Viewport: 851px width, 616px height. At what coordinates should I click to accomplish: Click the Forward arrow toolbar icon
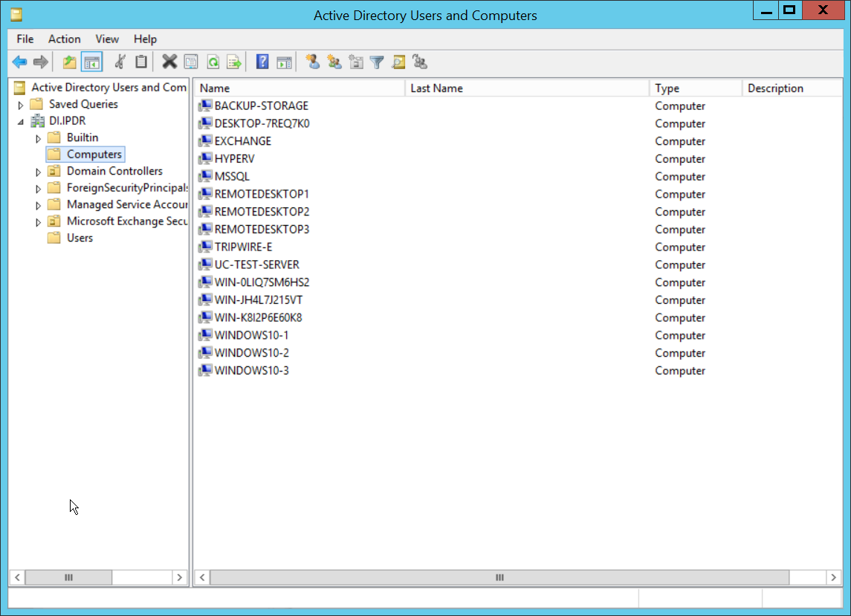[41, 62]
